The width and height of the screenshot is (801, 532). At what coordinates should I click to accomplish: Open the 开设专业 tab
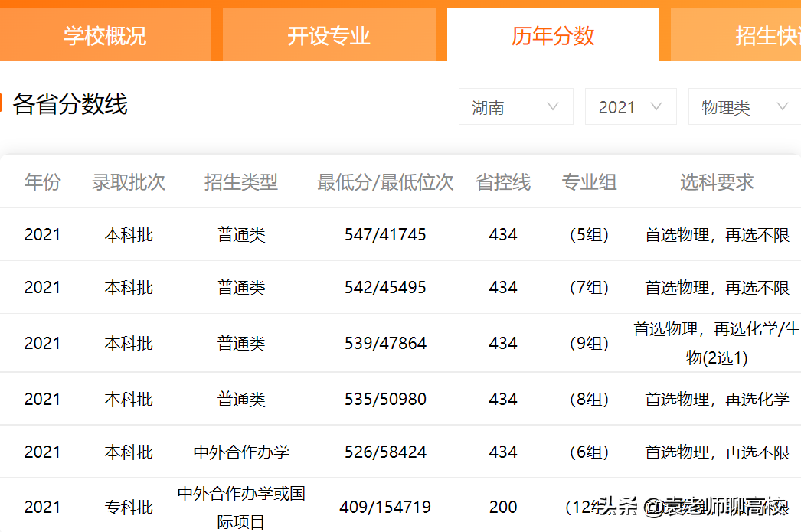click(329, 35)
